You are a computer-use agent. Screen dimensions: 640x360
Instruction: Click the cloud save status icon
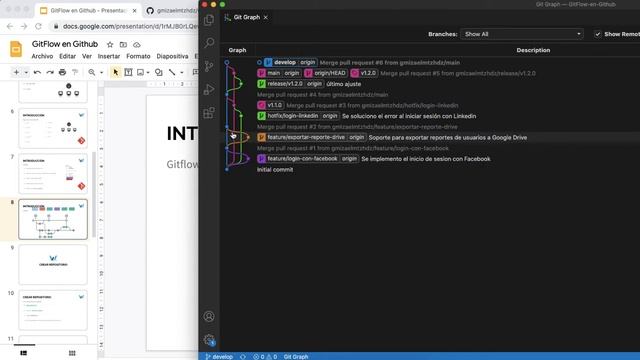tap(137, 44)
